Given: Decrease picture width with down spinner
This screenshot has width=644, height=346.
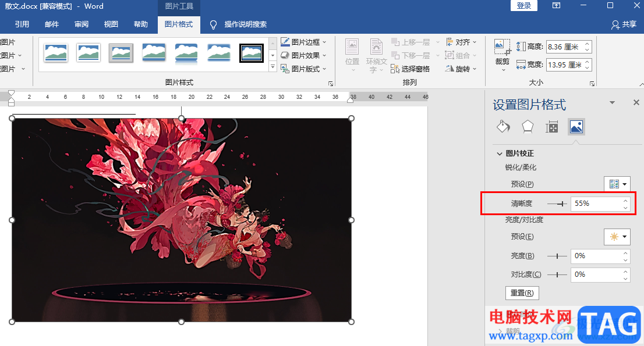Looking at the screenshot, I should (588, 68).
